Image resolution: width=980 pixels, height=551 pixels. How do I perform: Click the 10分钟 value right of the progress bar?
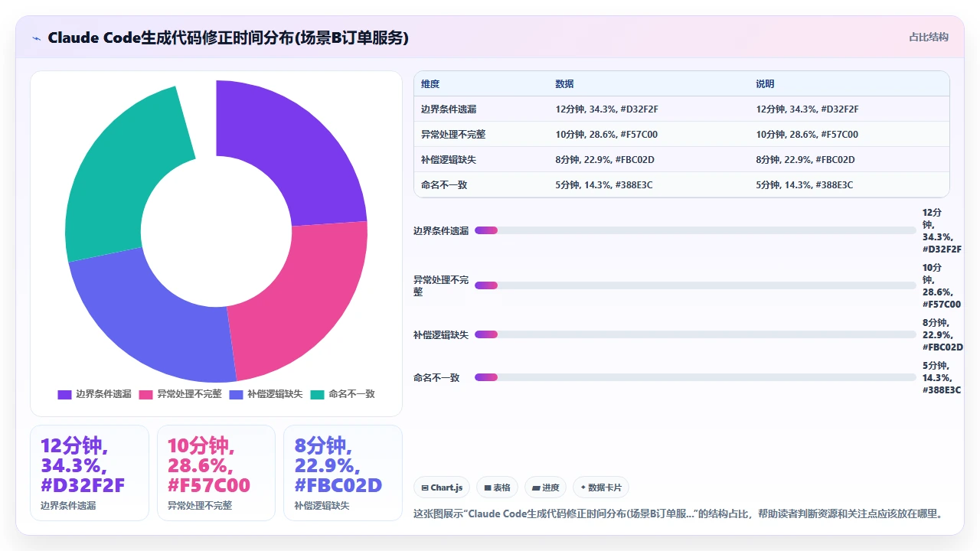point(942,285)
